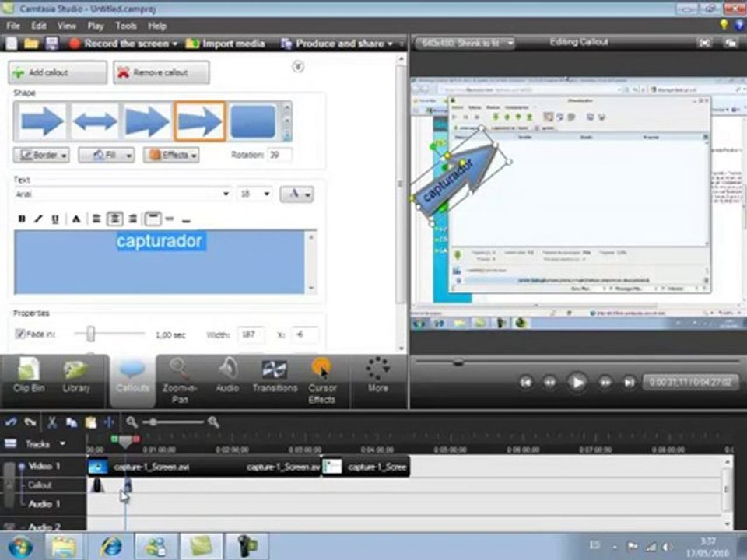This screenshot has height=560, width=747.
Task: Open project folder icon in toolbar
Action: click(31, 44)
